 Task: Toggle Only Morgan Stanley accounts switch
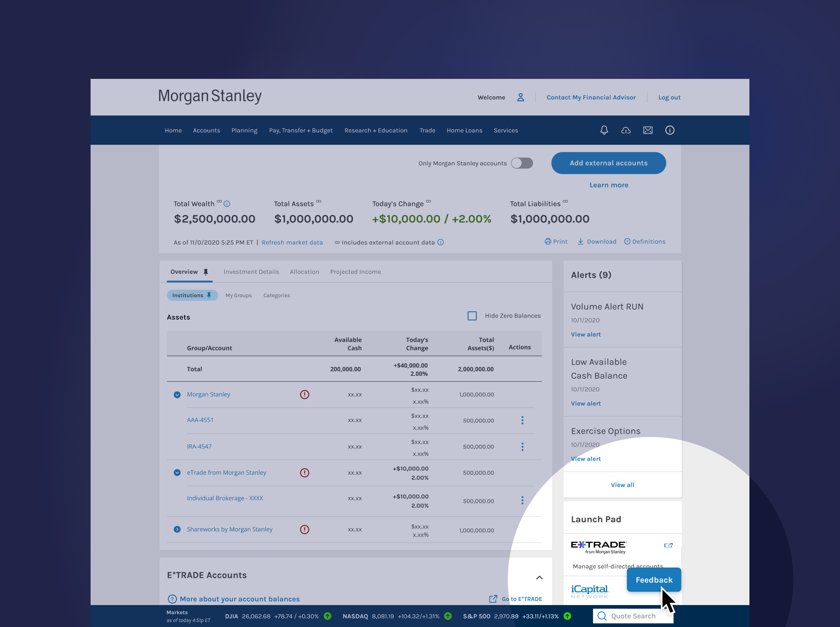tap(522, 163)
